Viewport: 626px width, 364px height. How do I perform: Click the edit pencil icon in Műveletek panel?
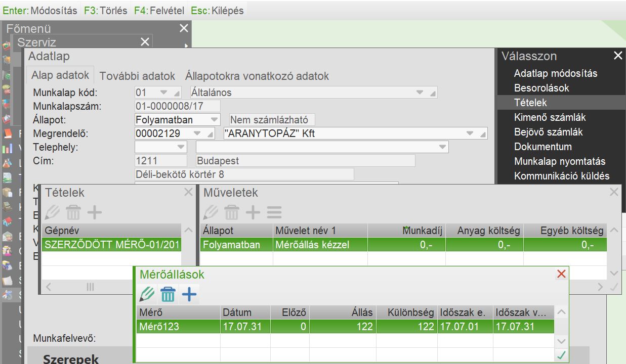[210, 212]
